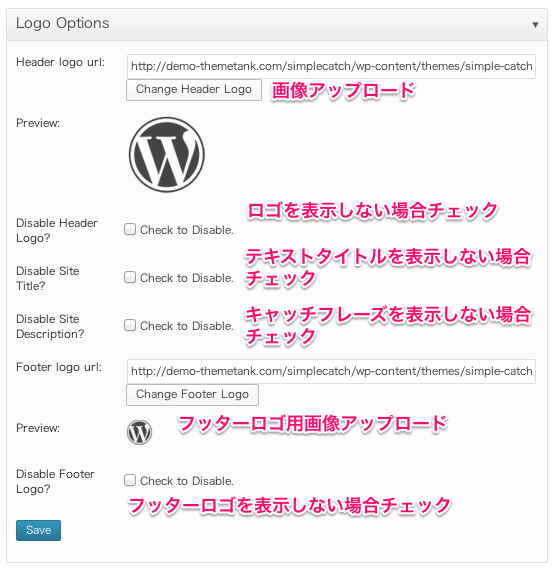Focus the Footer logo url field
The image size is (556, 571).
click(331, 371)
